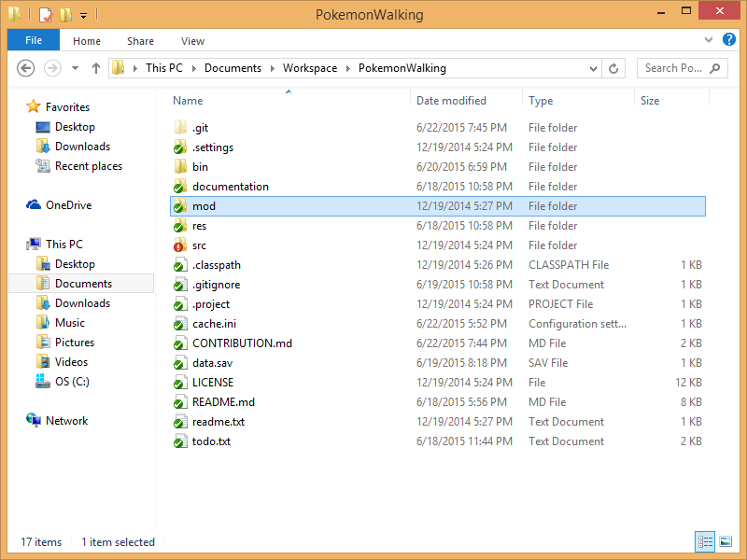This screenshot has height=560, width=747.
Task: Switch to the Share ribbon tab
Action: coord(141,41)
